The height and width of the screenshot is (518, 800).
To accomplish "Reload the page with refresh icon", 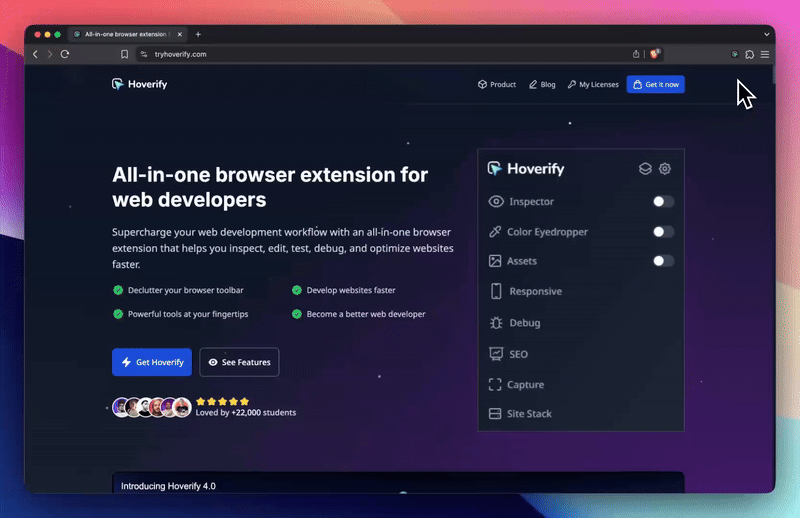I will [x=65, y=54].
